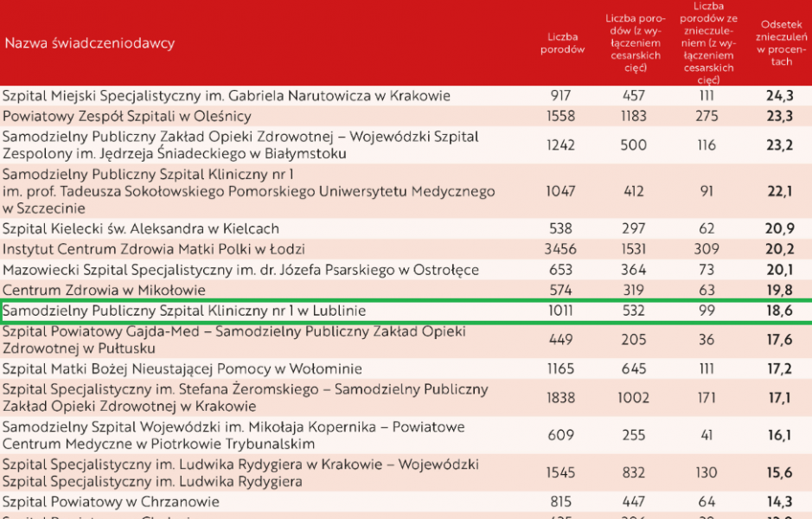Click the 'Odsetek znieczuleń w procentach' header

[x=780, y=43]
